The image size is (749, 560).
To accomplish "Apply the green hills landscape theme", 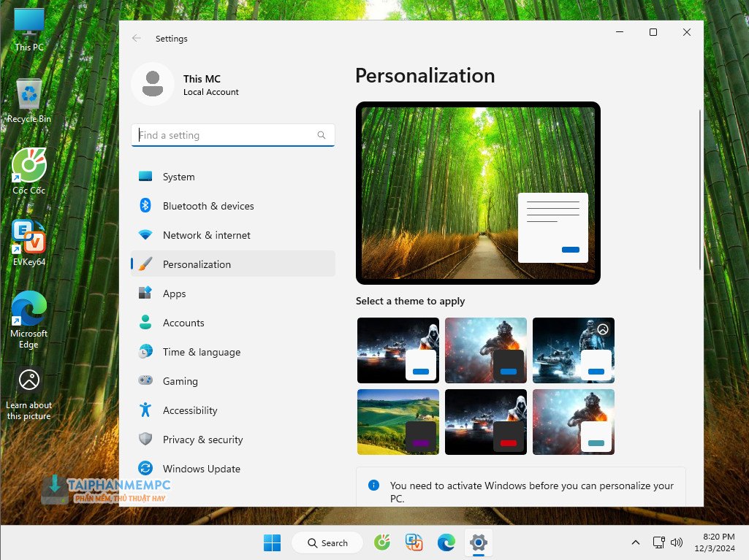I will pos(398,422).
